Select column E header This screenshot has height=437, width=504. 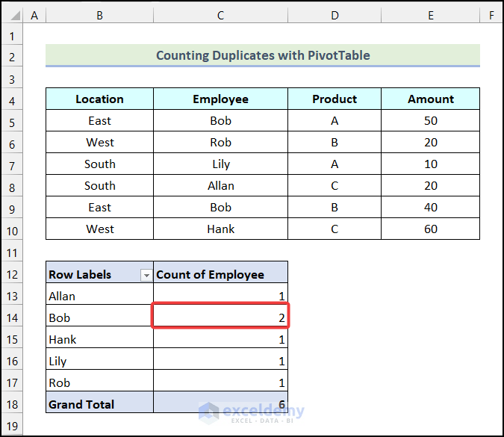[430, 15]
